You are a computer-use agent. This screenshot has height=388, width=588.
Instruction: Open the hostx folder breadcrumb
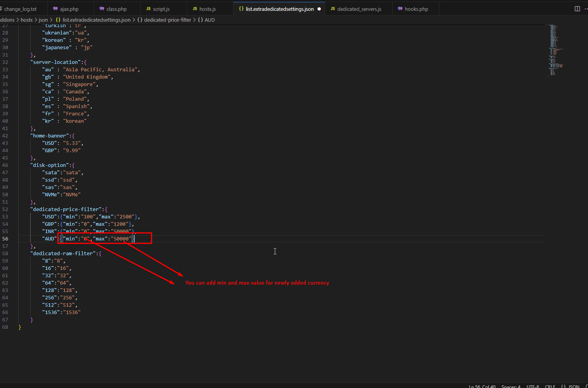(x=27, y=20)
